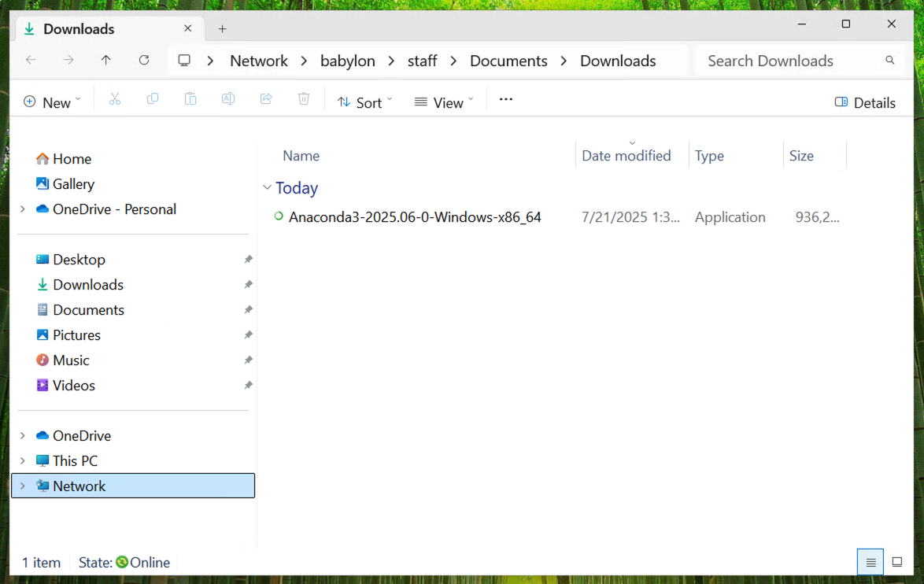This screenshot has height=584, width=924.
Task: Open chevron before Network in the breadcrumb
Action: click(210, 61)
